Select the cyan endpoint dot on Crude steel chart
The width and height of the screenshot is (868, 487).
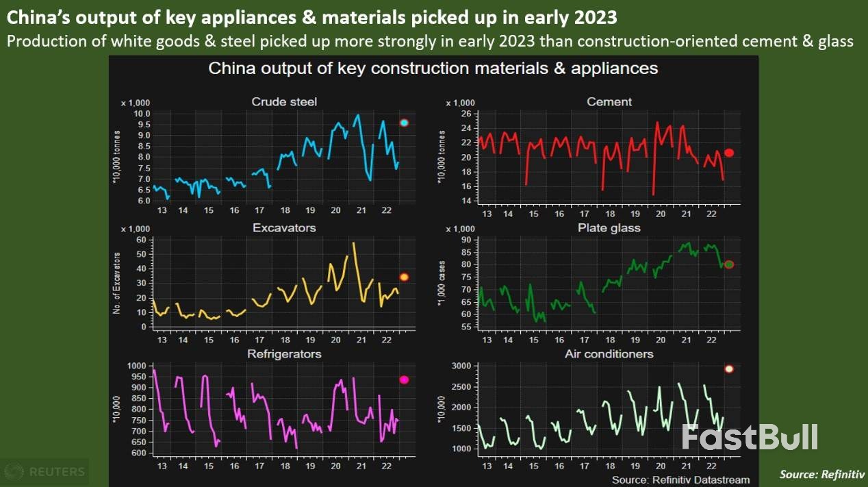pos(405,123)
